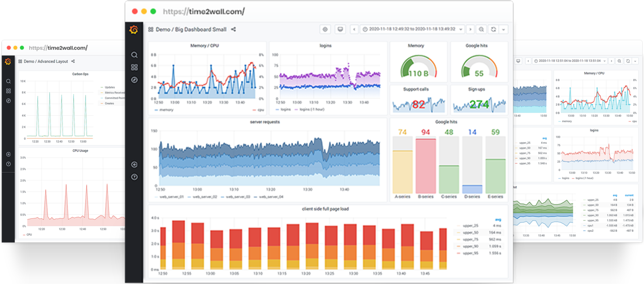Viewport: 644px width, 284px height.
Task: Open dashboards icon in front window sidebar
Action: point(134,67)
